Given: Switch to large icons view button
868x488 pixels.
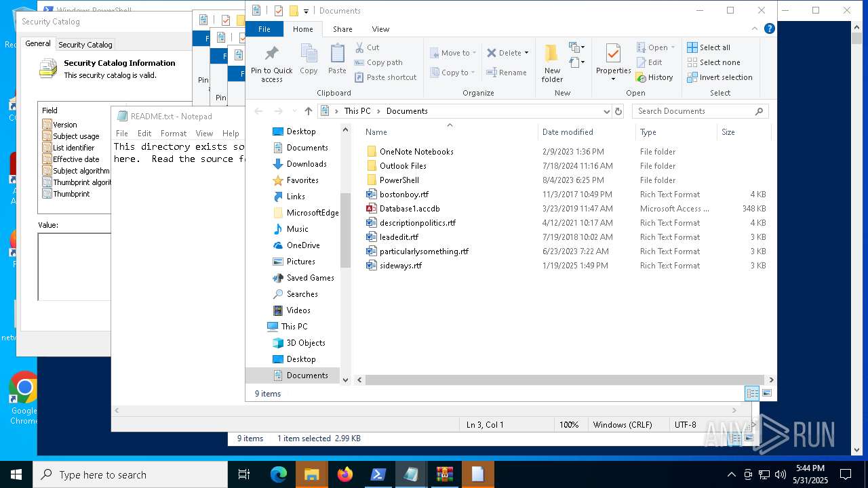Looking at the screenshot, I should pyautogui.click(x=767, y=393).
